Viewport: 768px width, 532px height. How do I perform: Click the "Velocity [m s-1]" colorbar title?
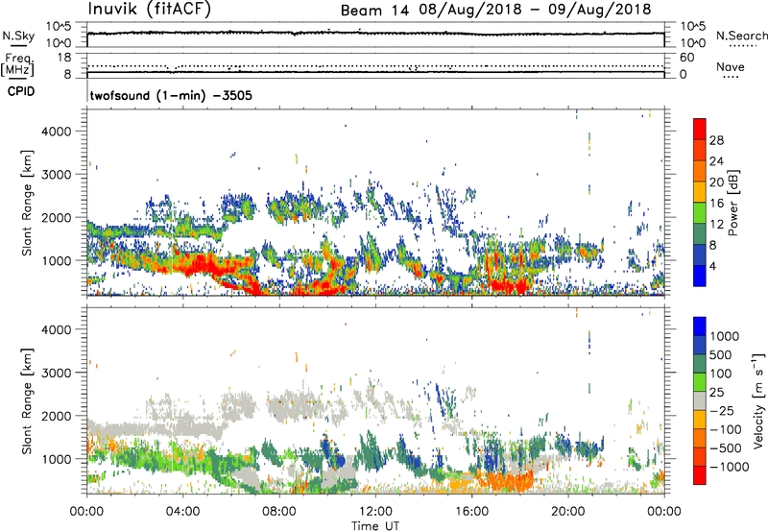click(758, 401)
